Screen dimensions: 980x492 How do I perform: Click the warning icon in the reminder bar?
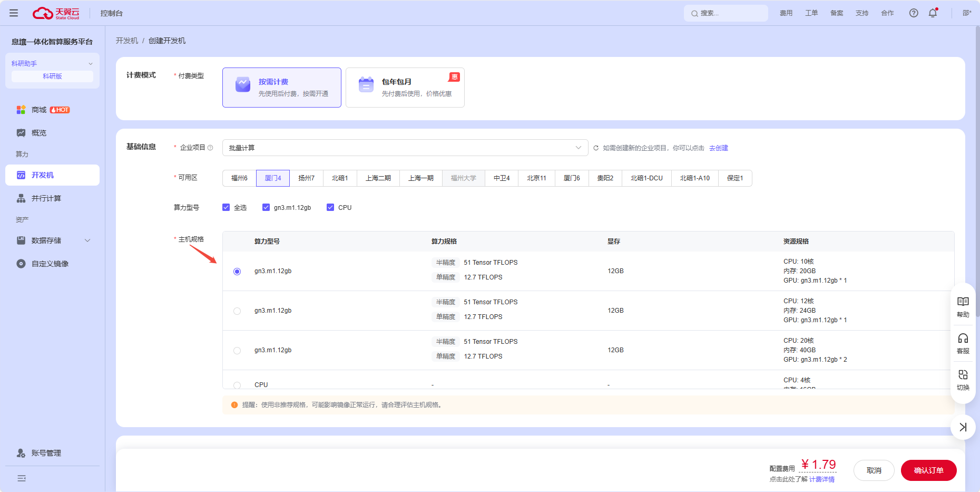click(x=234, y=405)
